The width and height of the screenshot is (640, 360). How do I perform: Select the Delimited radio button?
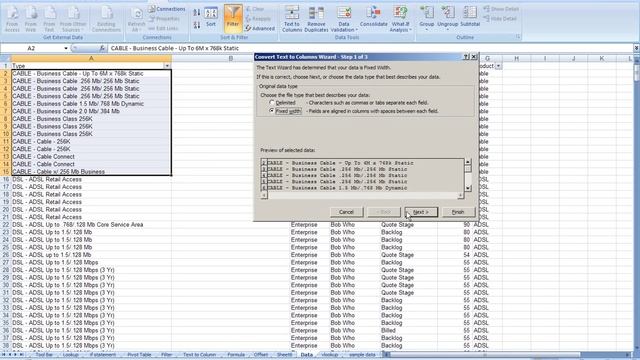point(272,102)
